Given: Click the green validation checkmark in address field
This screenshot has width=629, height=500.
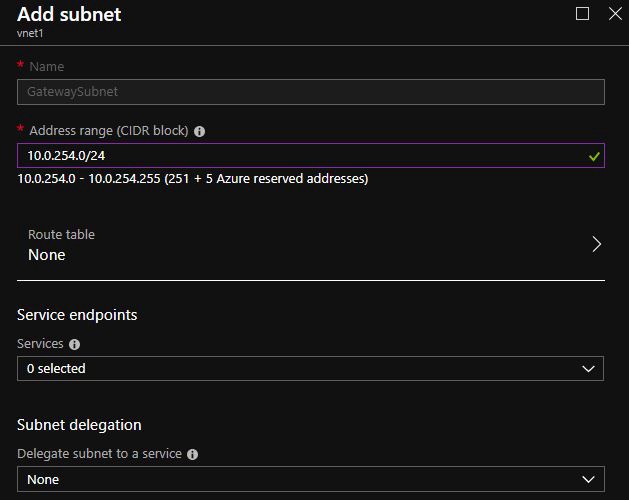Looking at the screenshot, I should click(x=594, y=156).
